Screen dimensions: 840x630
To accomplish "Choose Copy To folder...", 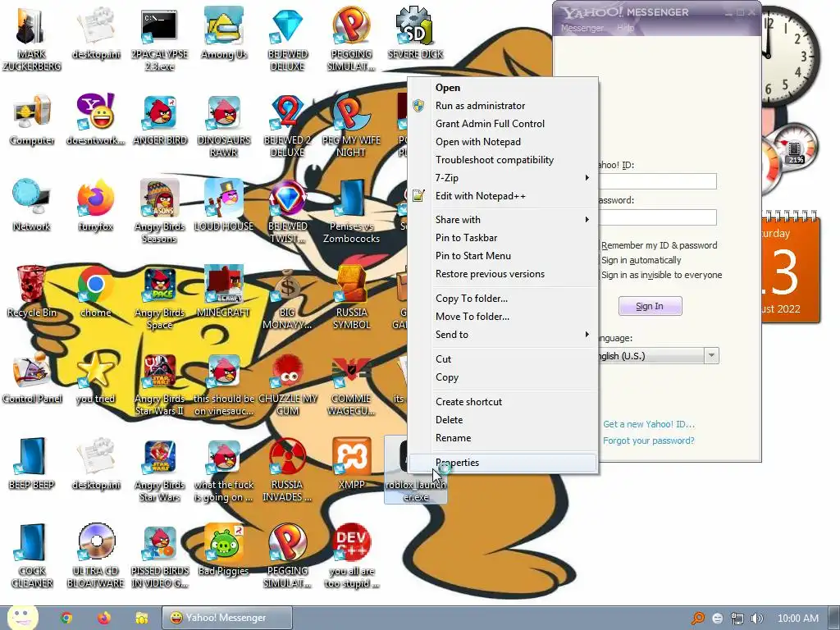I will [503, 299].
